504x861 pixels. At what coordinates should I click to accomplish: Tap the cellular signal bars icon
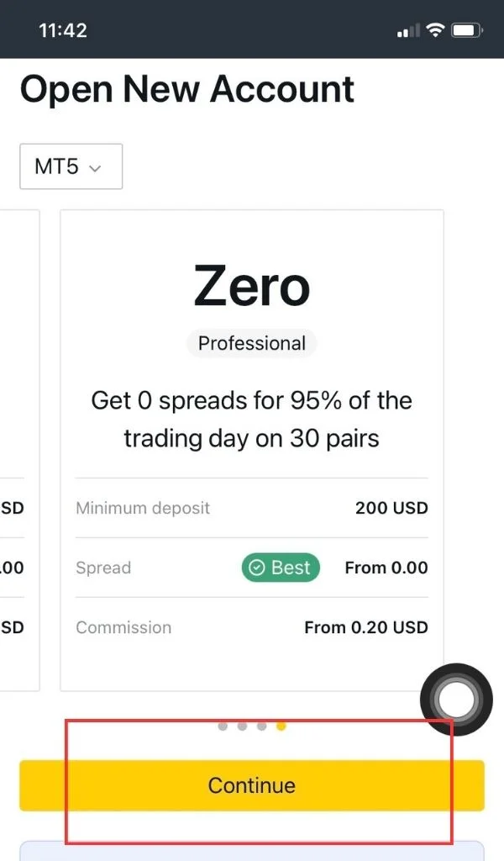tap(407, 29)
